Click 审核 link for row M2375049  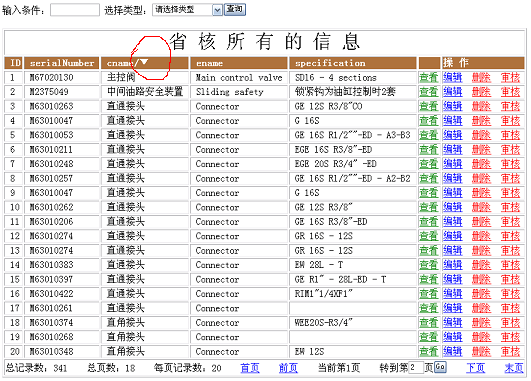510,92
